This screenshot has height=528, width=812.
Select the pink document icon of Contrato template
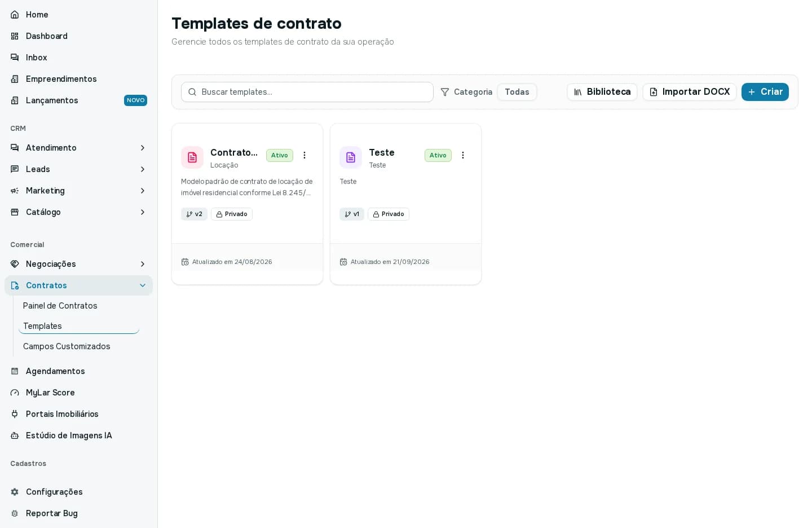192,157
